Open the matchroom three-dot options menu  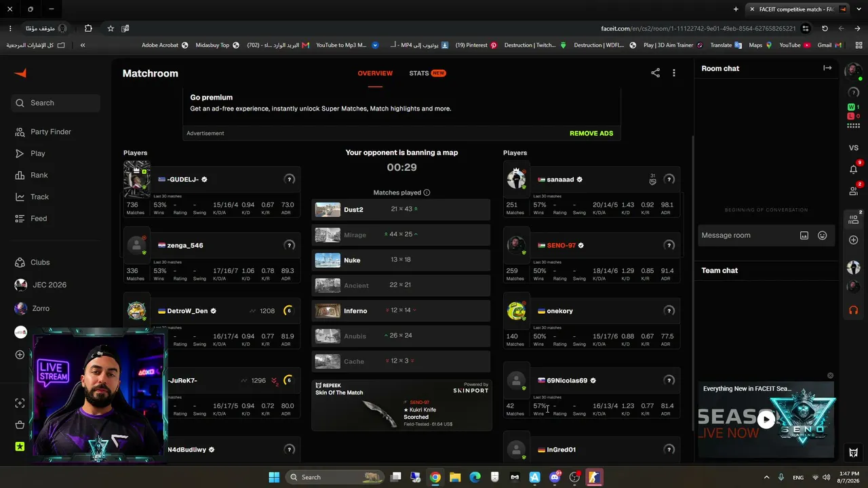[x=674, y=73]
